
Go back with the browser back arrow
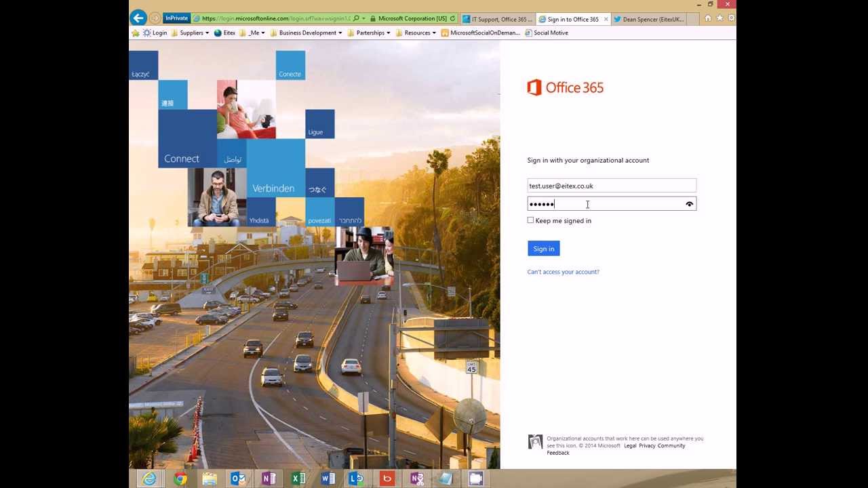138,18
